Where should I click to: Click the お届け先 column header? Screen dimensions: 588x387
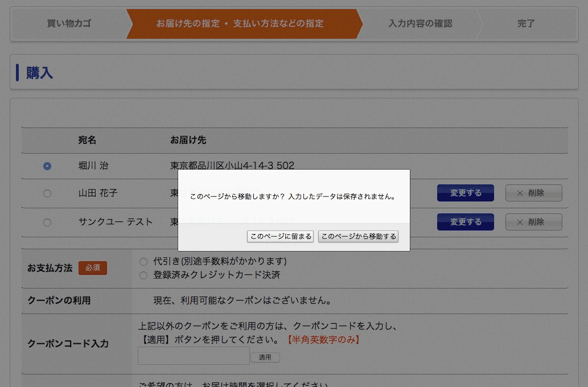(188, 140)
